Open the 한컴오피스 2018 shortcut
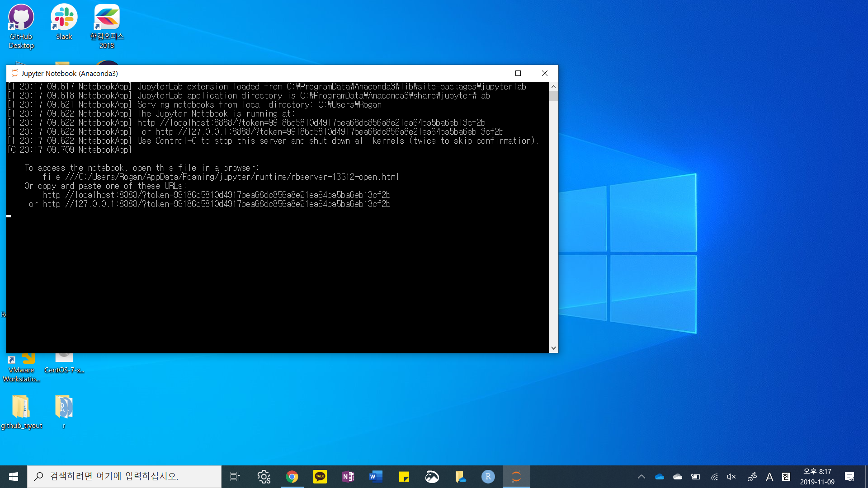 point(107,26)
